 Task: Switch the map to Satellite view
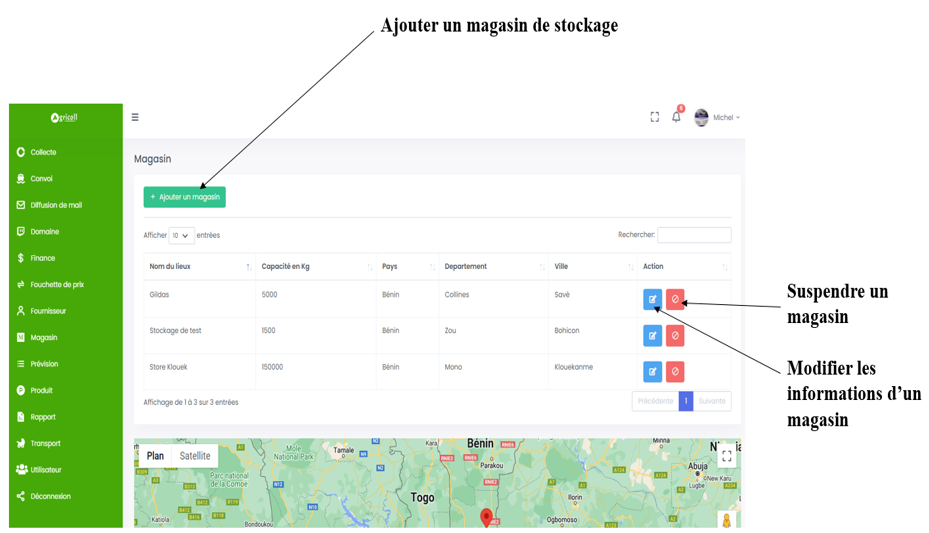tap(195, 456)
